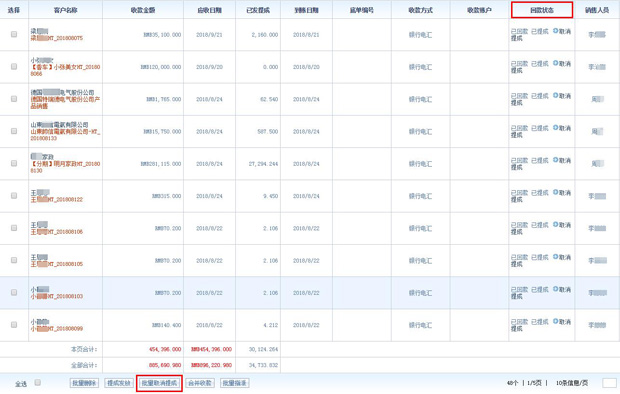This screenshot has height=394, width=620.
Task: Cancel commission icon in MT_201808103 row
Action: point(555,289)
